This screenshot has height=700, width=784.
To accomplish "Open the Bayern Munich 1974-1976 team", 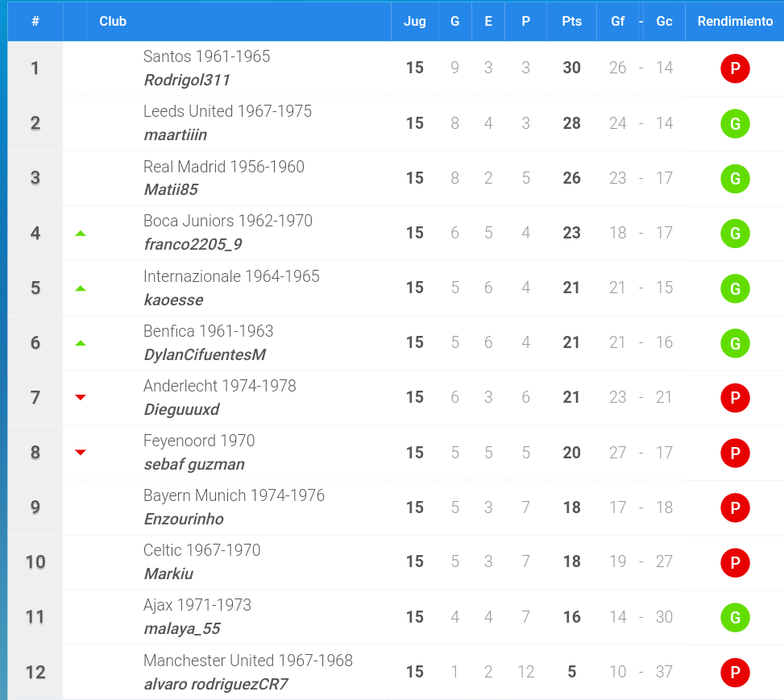I will pyautogui.click(x=234, y=495).
